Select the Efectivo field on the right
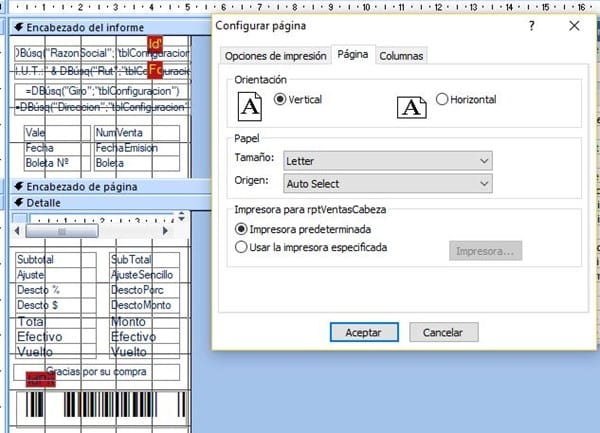The width and height of the screenshot is (600, 433). point(145,337)
